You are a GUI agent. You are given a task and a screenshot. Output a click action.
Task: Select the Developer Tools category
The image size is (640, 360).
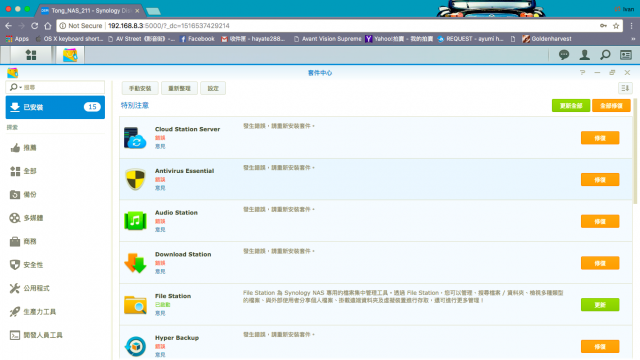pyautogui.click(x=55, y=335)
